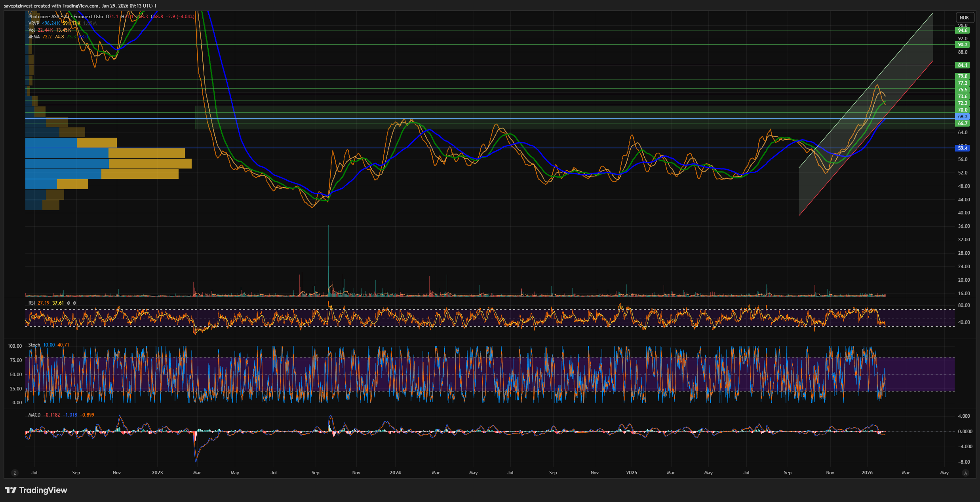Click the 2023 marker on time axis
This screenshot has width=980, height=502.
[157, 473]
